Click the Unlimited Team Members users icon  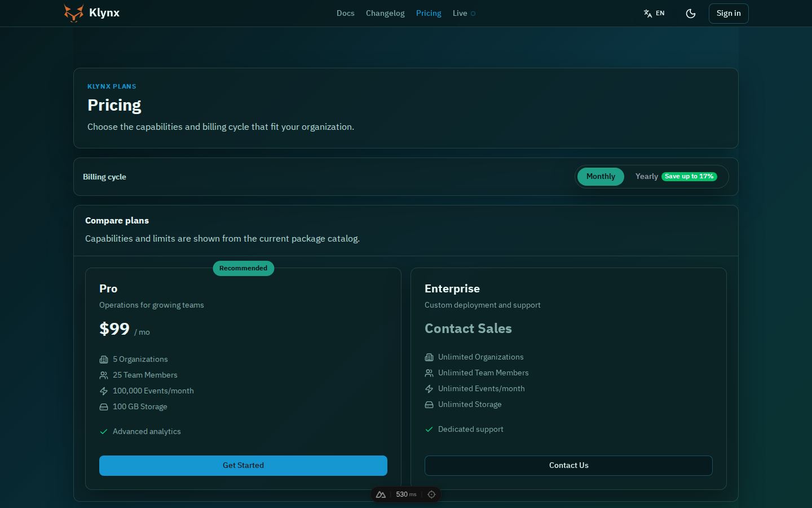tap(429, 373)
